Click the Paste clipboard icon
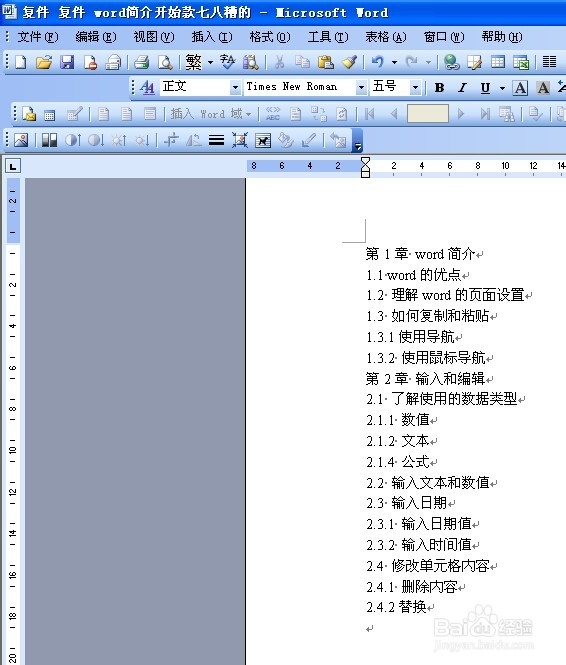 coord(326,62)
